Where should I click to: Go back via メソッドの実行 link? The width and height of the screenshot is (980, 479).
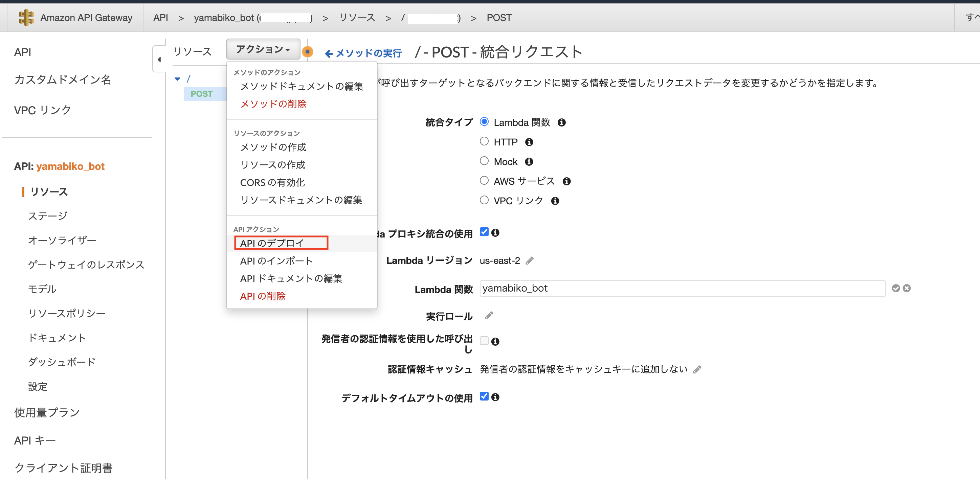363,53
